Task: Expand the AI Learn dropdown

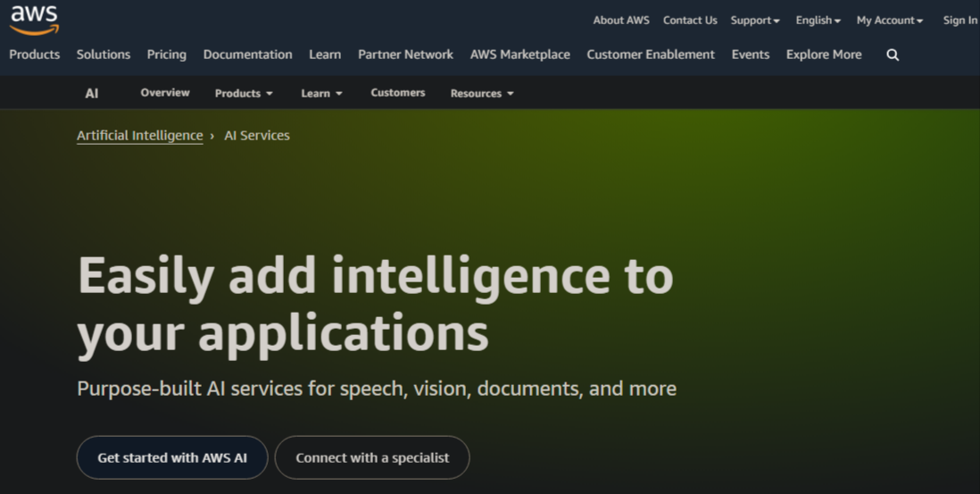Action: coord(322,93)
